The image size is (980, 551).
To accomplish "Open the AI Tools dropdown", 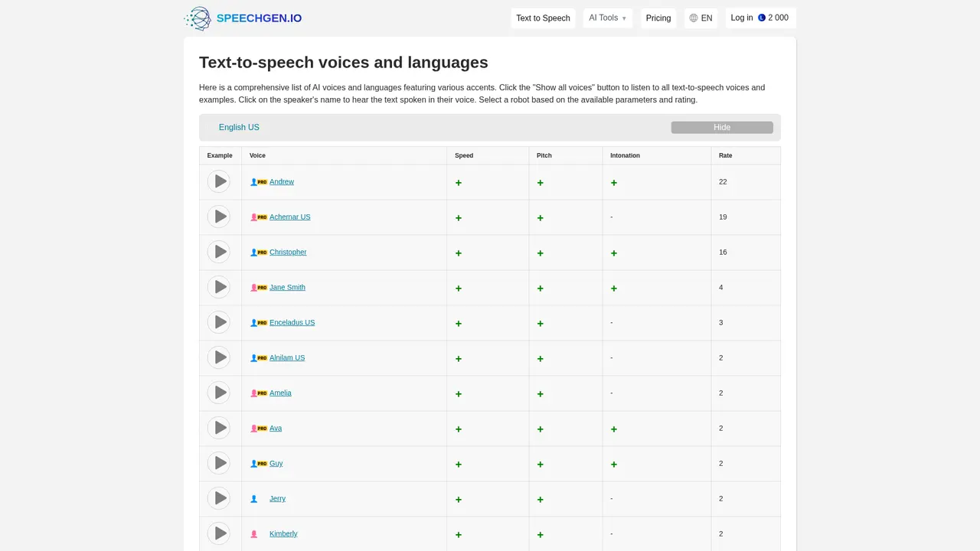I will pos(608,18).
